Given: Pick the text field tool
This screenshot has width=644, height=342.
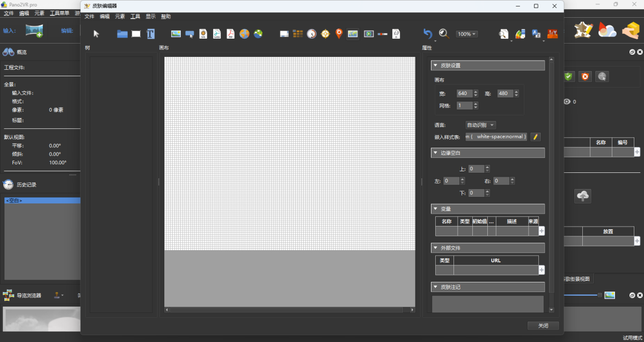Looking at the screenshot, I should click(151, 34).
